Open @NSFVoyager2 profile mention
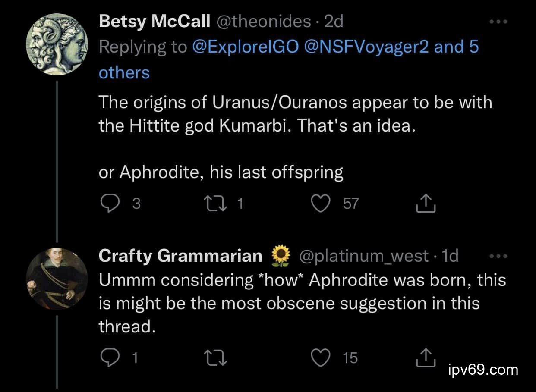 click(x=366, y=47)
